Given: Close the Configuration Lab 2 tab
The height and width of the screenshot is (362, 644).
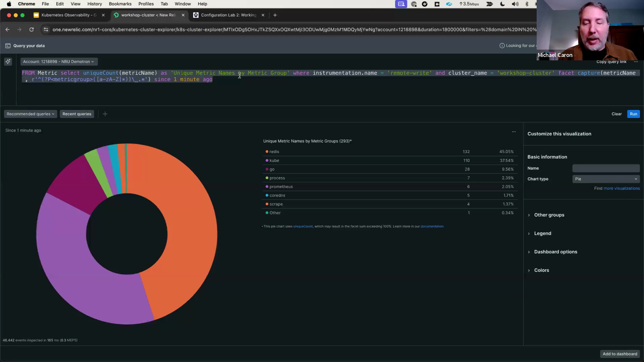Looking at the screenshot, I should [263, 15].
